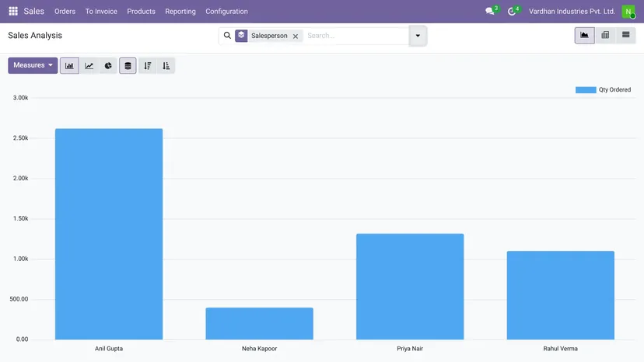This screenshot has width=644, height=362.
Task: Click the Anil Gupta axis label
Action: click(109, 349)
